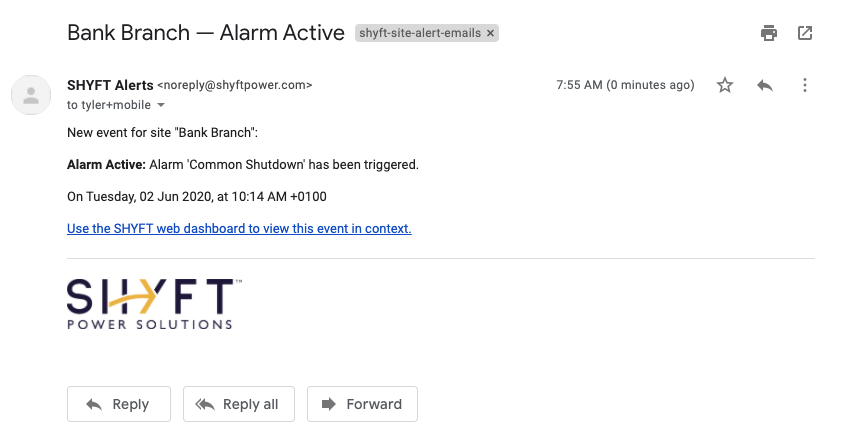Click the noreply@shyftpower.com address
This screenshot has height=435, width=844.
[x=235, y=85]
